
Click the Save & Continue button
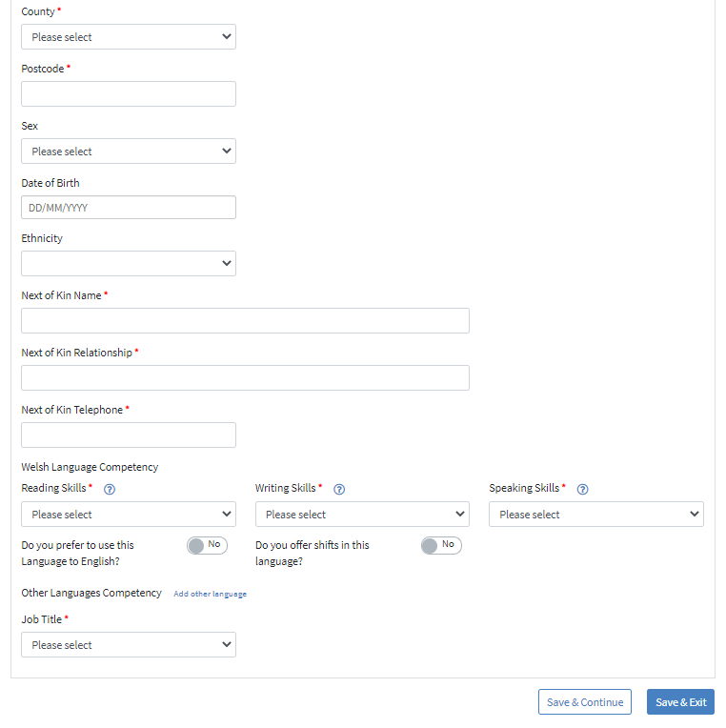click(585, 702)
